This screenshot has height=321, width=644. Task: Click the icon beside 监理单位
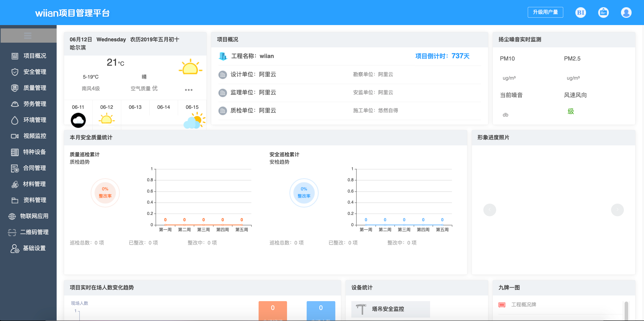point(222,93)
